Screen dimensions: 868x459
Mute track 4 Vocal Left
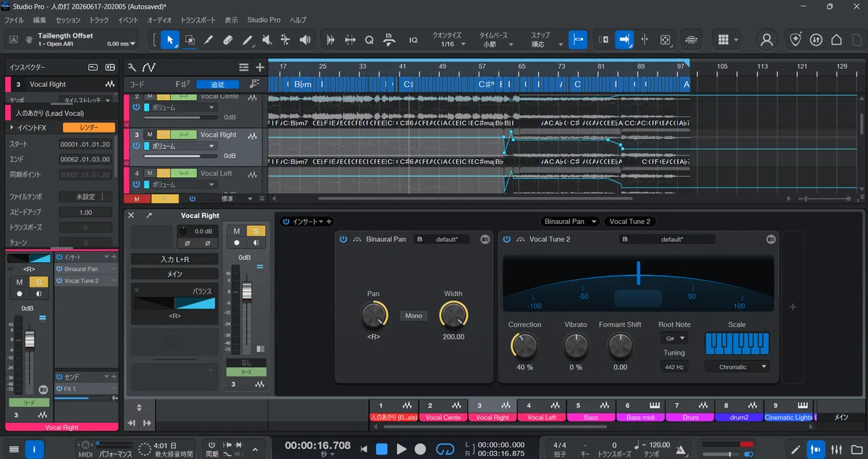click(149, 173)
